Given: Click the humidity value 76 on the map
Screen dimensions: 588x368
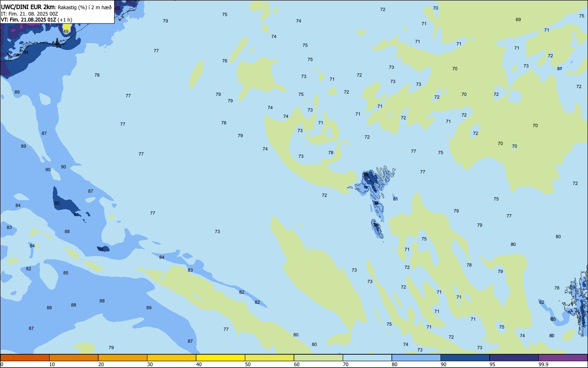Looking at the screenshot, I should [x=225, y=61].
